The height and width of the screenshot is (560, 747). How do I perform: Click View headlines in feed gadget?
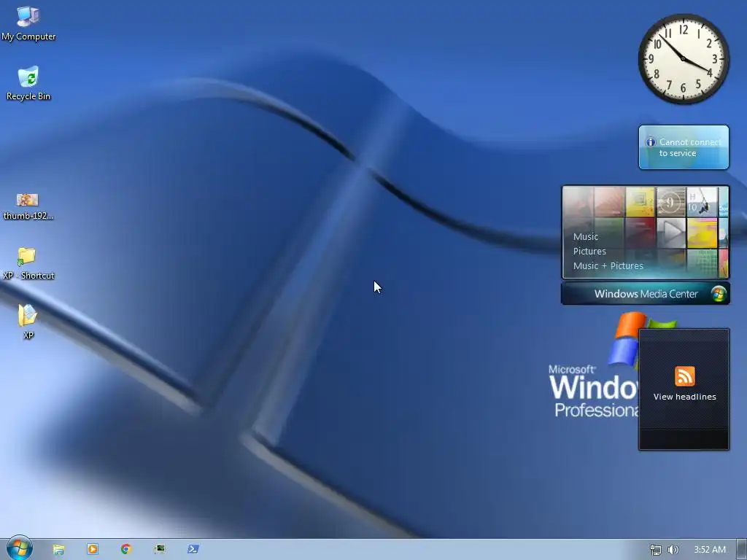[684, 397]
